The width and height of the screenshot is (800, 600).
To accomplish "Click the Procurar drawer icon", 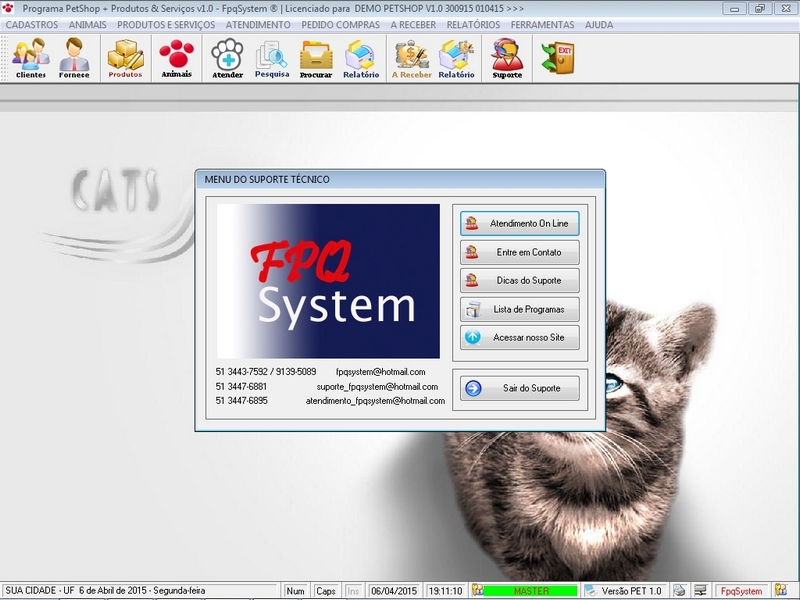I will pyautogui.click(x=316, y=58).
